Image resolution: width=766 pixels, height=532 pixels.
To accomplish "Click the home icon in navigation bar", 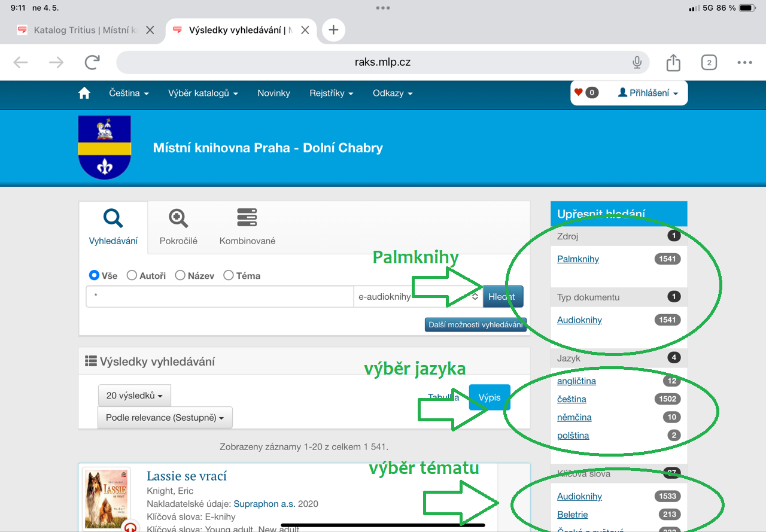I will point(84,93).
